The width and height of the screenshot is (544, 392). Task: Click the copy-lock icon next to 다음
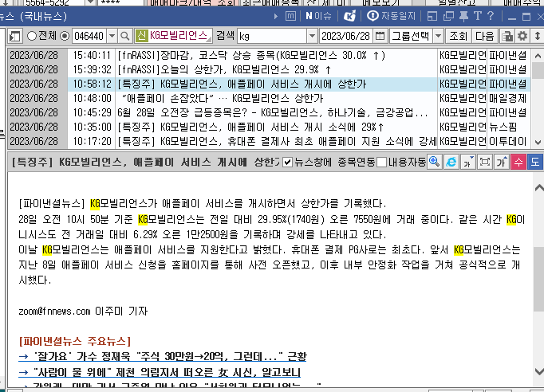(x=507, y=36)
